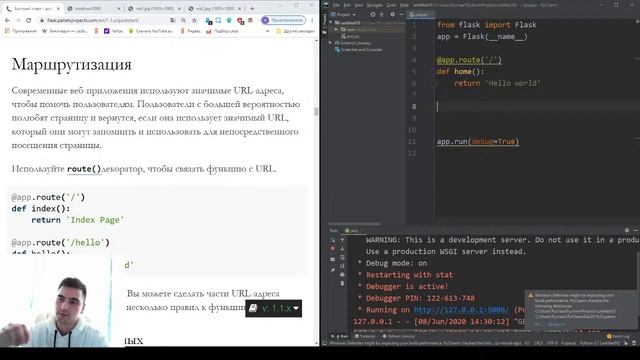Reload the Flask documentation page
This screenshot has height=360, width=640.
click(28, 20)
